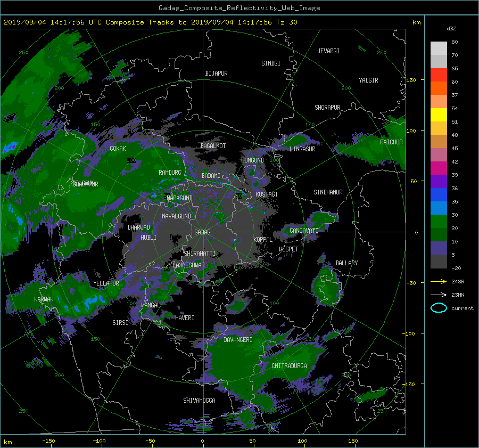Select the YELLAPUR city label

(x=106, y=283)
